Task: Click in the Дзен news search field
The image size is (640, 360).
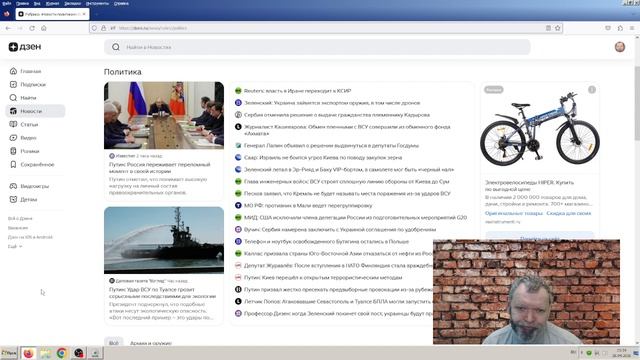Action: coord(317,47)
